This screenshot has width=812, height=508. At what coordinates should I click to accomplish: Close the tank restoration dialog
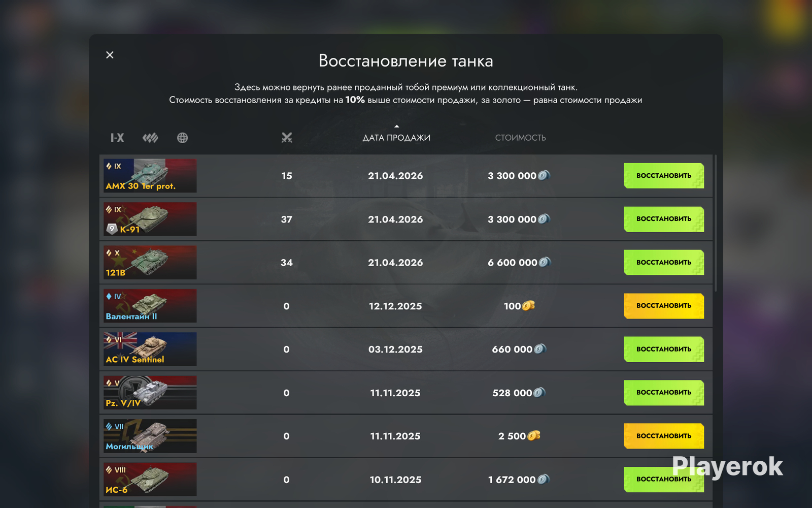tap(110, 55)
